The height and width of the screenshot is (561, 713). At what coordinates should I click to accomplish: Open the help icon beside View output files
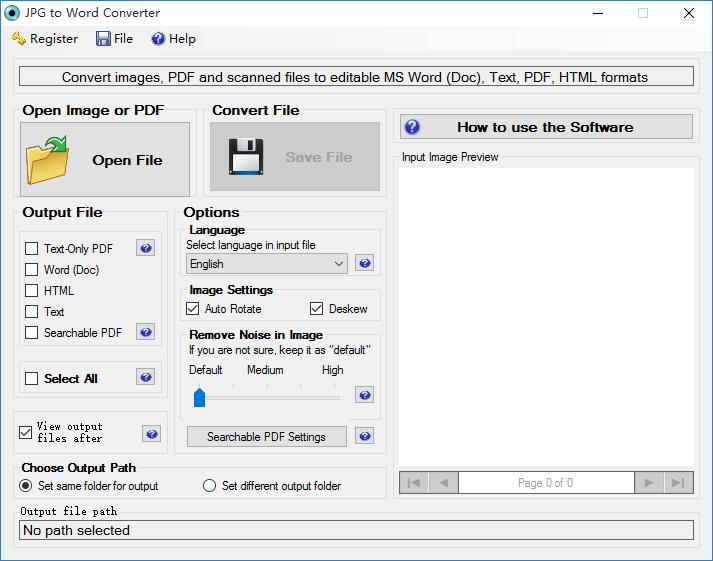point(151,434)
